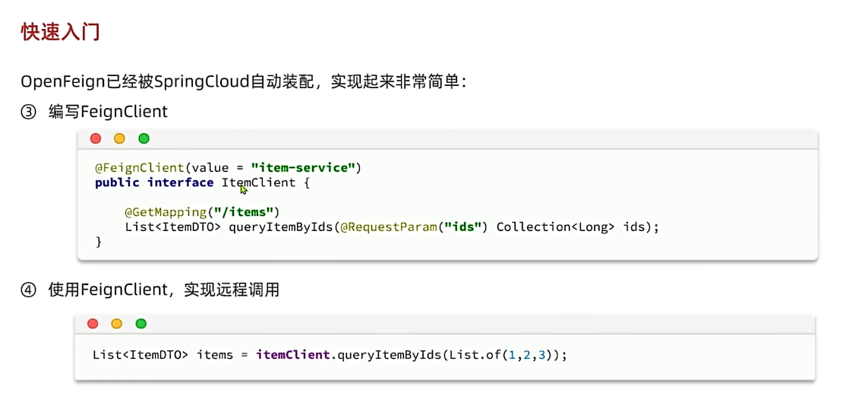The height and width of the screenshot is (415, 868).
Task: Select the "/items" path string
Action: 251,212
